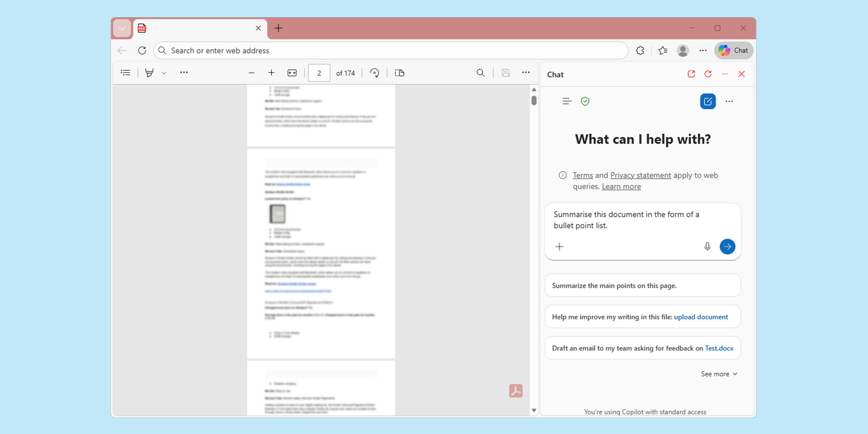The height and width of the screenshot is (434, 868).
Task: Open the Privacy statement link
Action: coord(640,175)
